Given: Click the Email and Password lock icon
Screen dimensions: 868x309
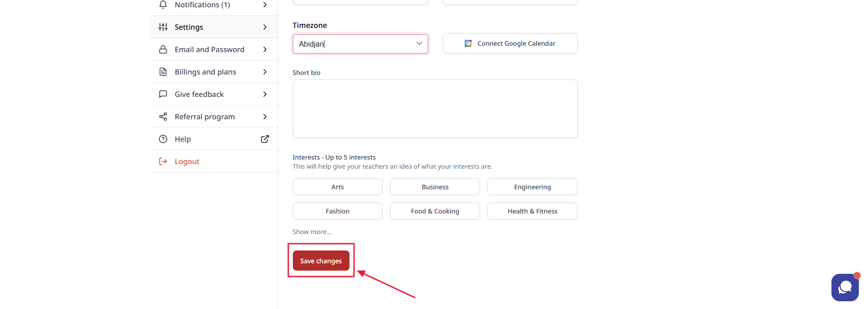Looking at the screenshot, I should tap(163, 49).
